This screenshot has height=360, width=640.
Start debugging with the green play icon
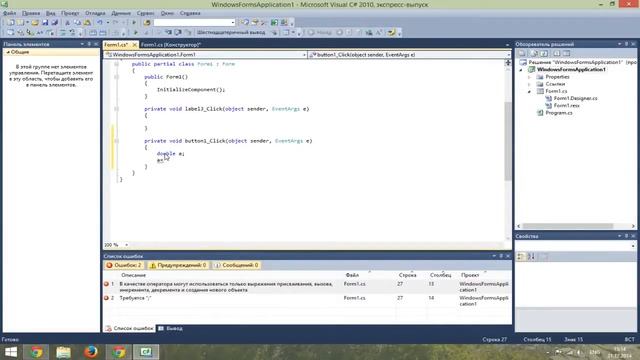coord(134,22)
